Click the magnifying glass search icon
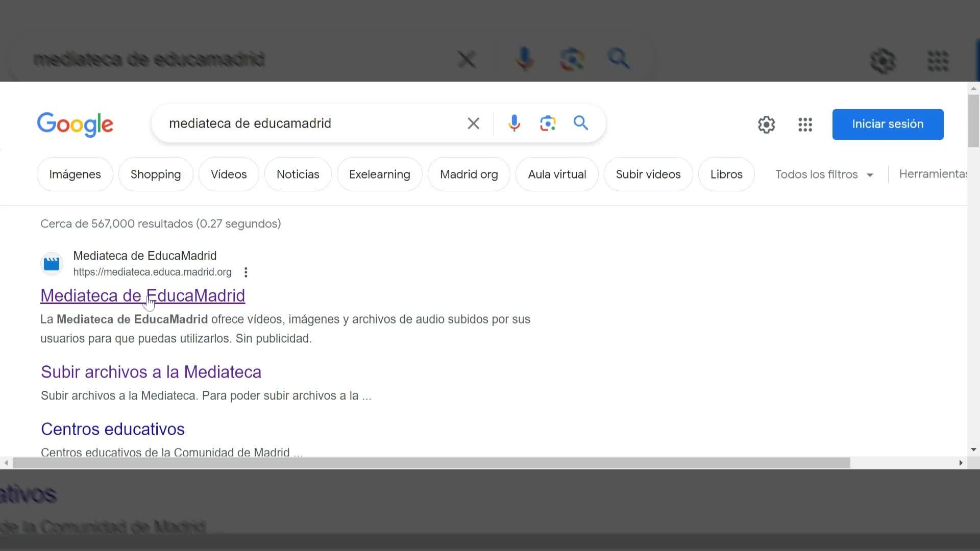Screen dimensions: 980x551 (x=581, y=123)
